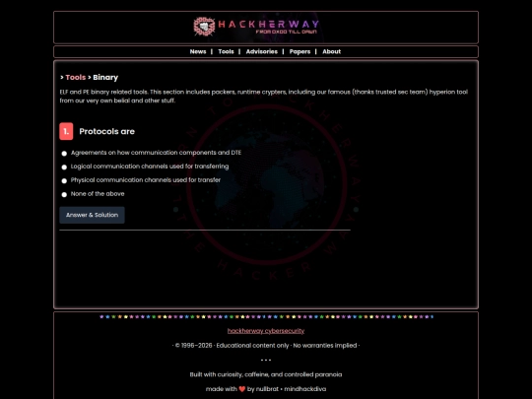532x399 pixels.
Task: Click the HackHerWay logo banner
Action: pyautogui.click(x=256, y=27)
